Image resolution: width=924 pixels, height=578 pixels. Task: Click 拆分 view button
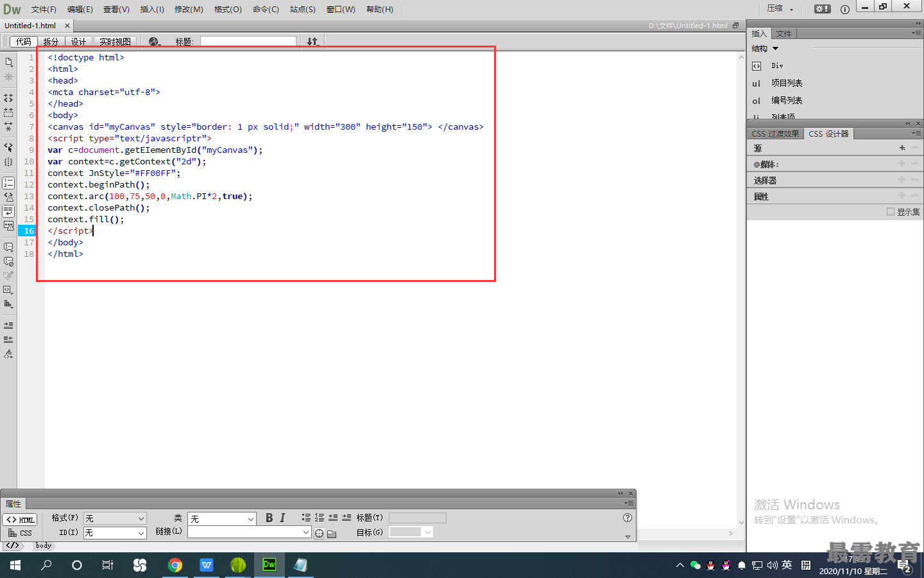click(x=51, y=42)
